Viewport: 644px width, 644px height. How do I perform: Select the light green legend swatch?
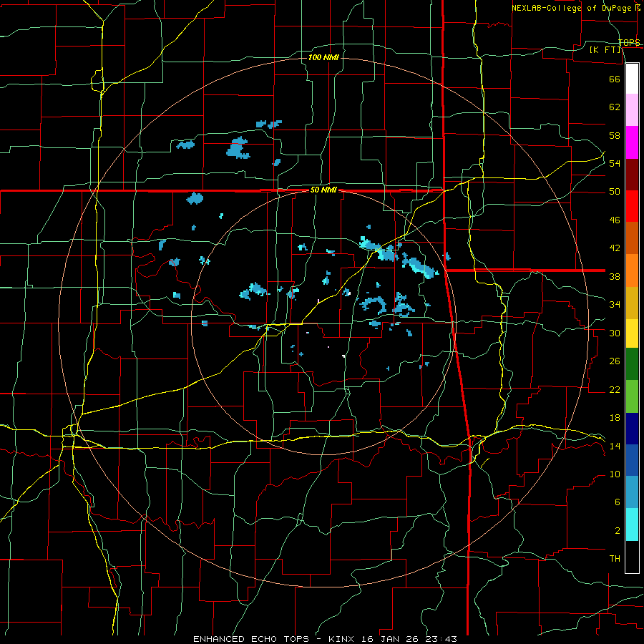pos(632,396)
